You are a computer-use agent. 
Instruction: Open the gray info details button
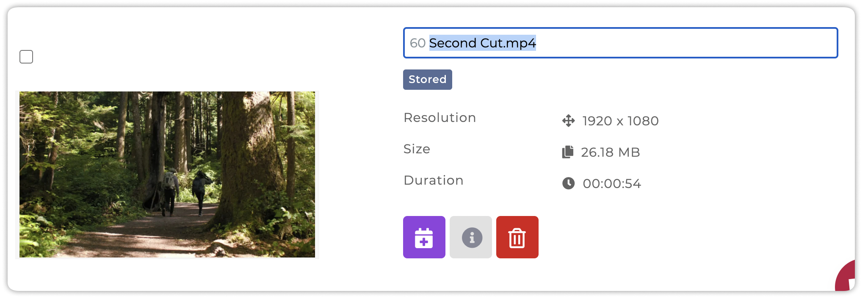coord(471,237)
